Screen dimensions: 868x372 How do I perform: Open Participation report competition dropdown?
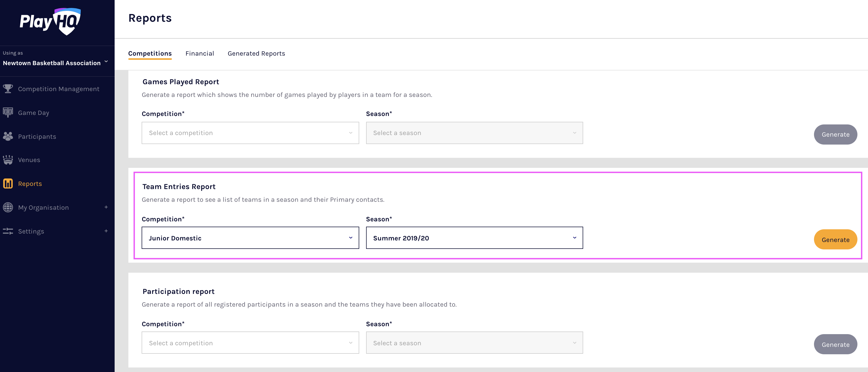250,343
